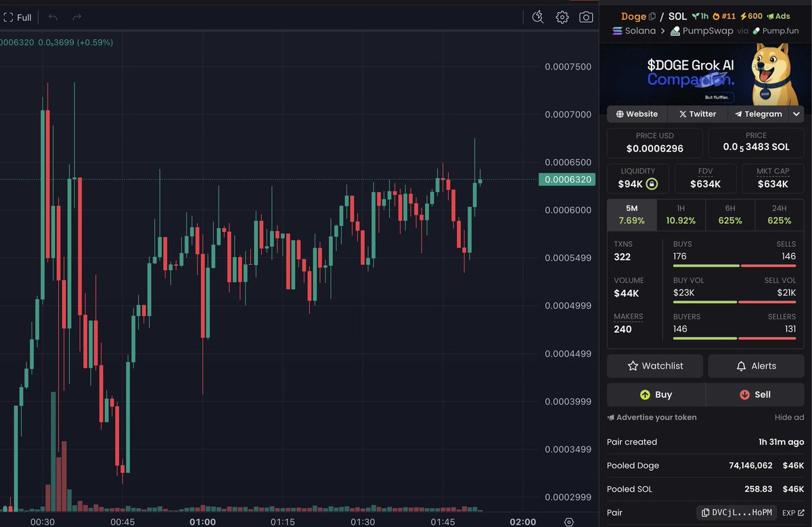Click the Pump.fun pill logo
The image size is (812, 527).
[x=756, y=31]
